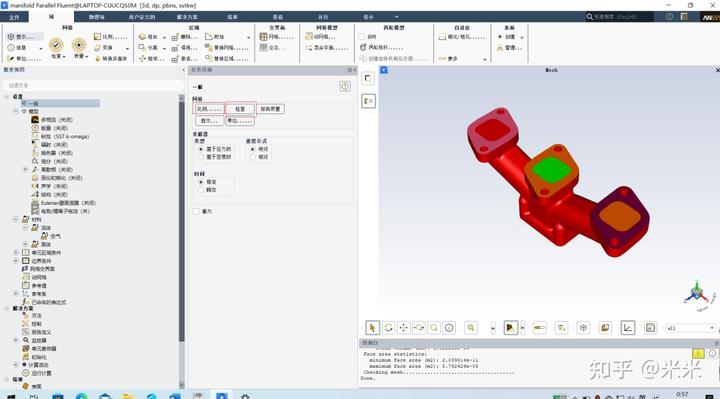720x399 pixels.
Task: Click the help icon in task page
Action: pyautogui.click(x=345, y=86)
